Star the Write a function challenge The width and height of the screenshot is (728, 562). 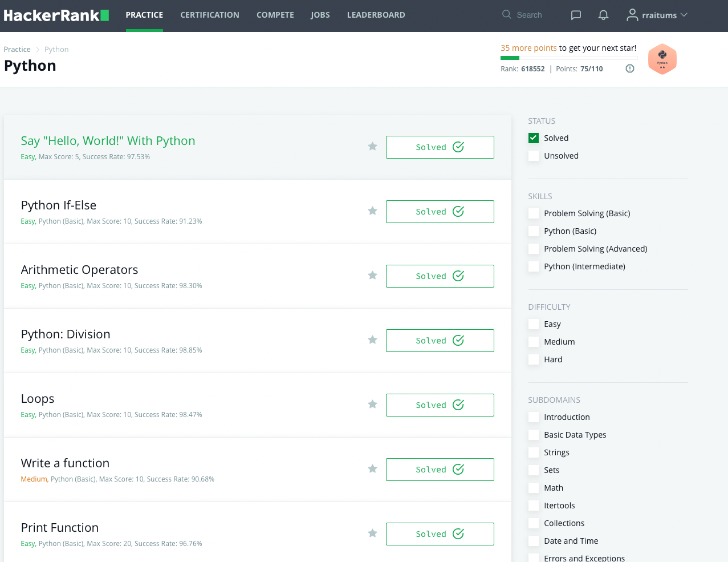[372, 469]
